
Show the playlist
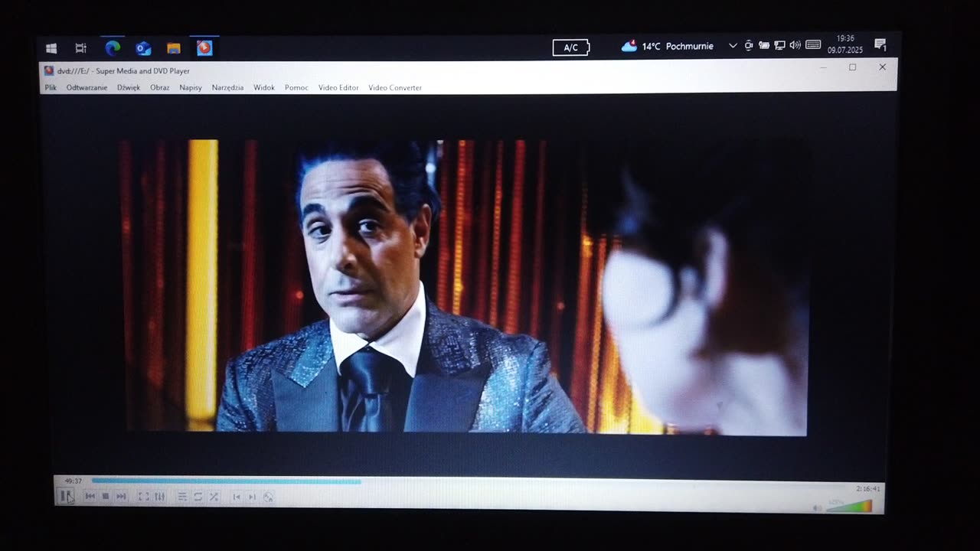182,497
